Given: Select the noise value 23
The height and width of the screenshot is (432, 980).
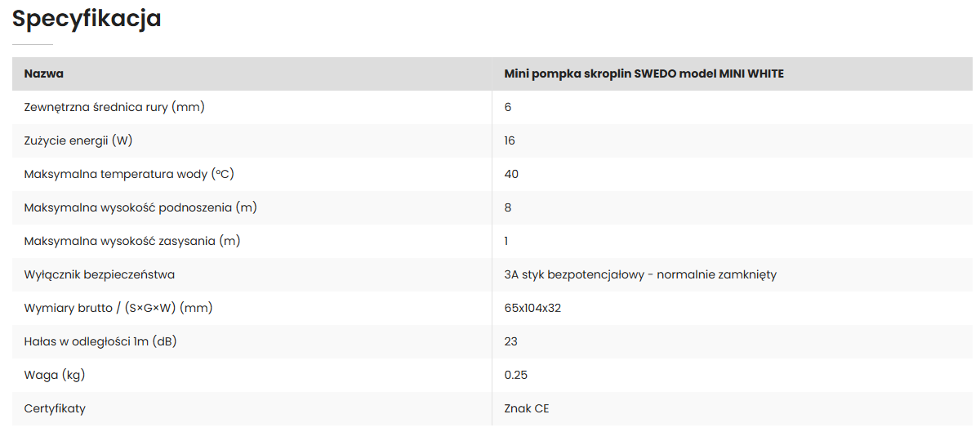Looking at the screenshot, I should pyautogui.click(x=511, y=341).
